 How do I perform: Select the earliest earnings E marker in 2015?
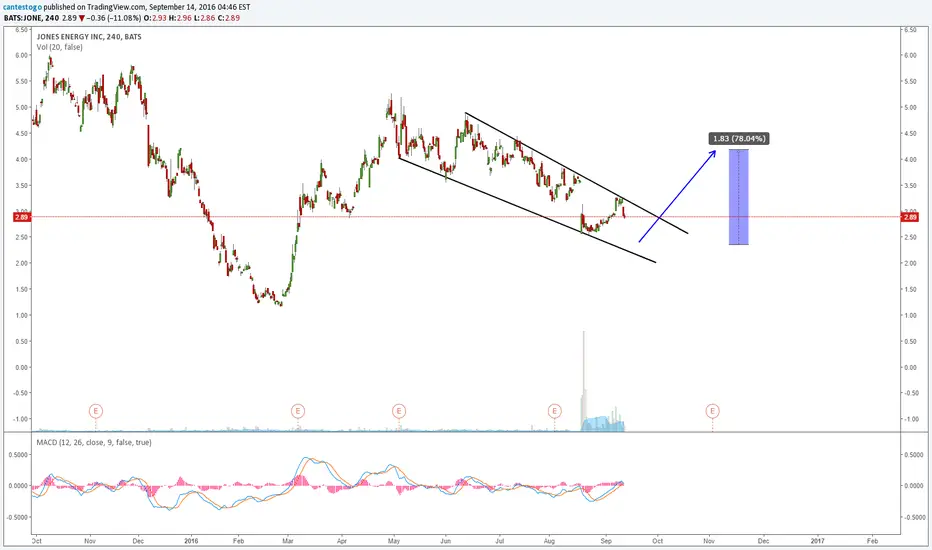pyautogui.click(x=96, y=411)
